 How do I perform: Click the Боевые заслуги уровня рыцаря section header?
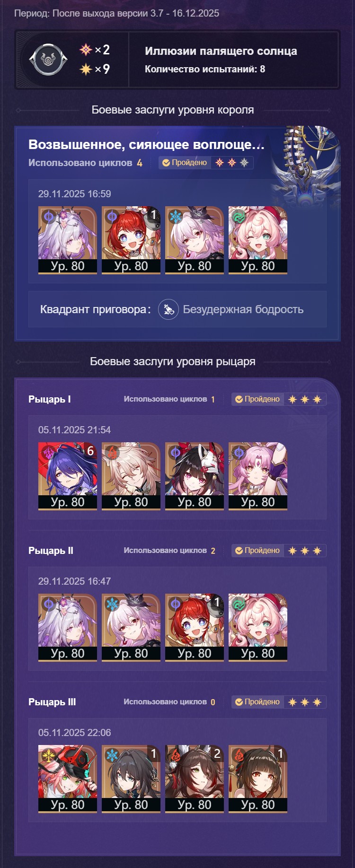coord(173,361)
